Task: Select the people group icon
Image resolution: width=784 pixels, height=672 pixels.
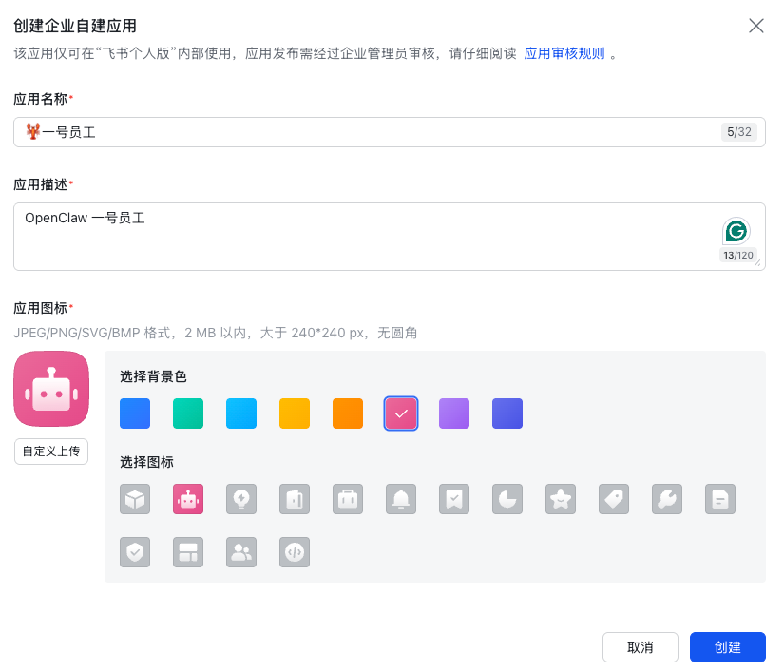Action: pos(241,552)
